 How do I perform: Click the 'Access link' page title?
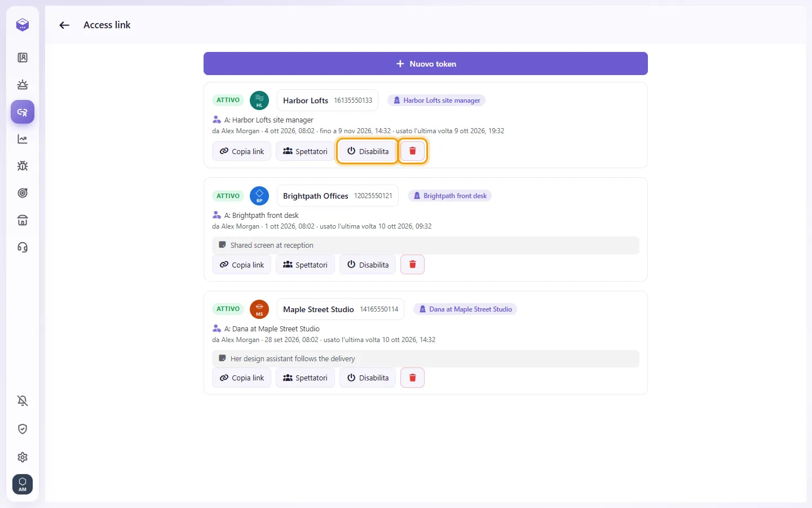(107, 25)
